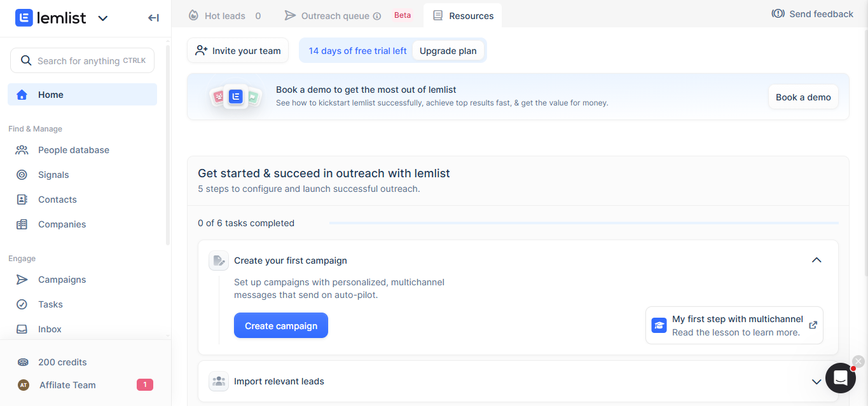Click the lemlist app icon in demo banner
This screenshot has height=406, width=868.
[x=236, y=97]
